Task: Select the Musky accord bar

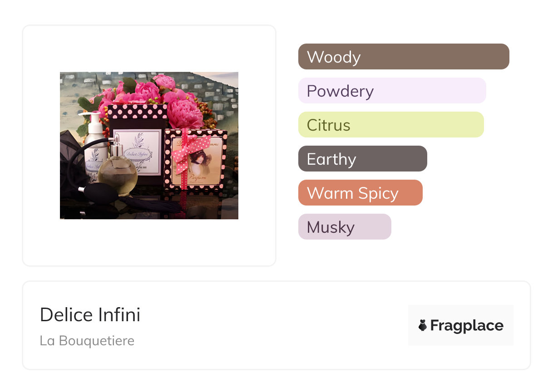Action: click(x=344, y=227)
